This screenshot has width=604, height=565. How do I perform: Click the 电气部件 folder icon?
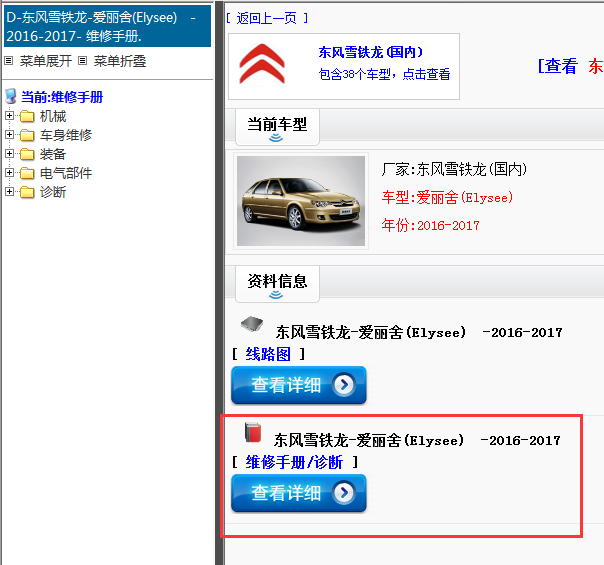click(x=27, y=173)
